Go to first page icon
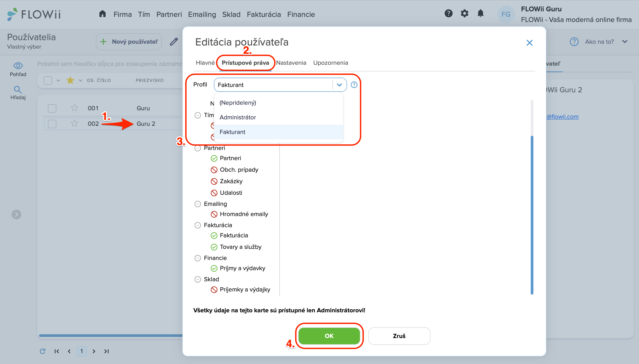Screen dimensions: 639x364 click(57, 351)
